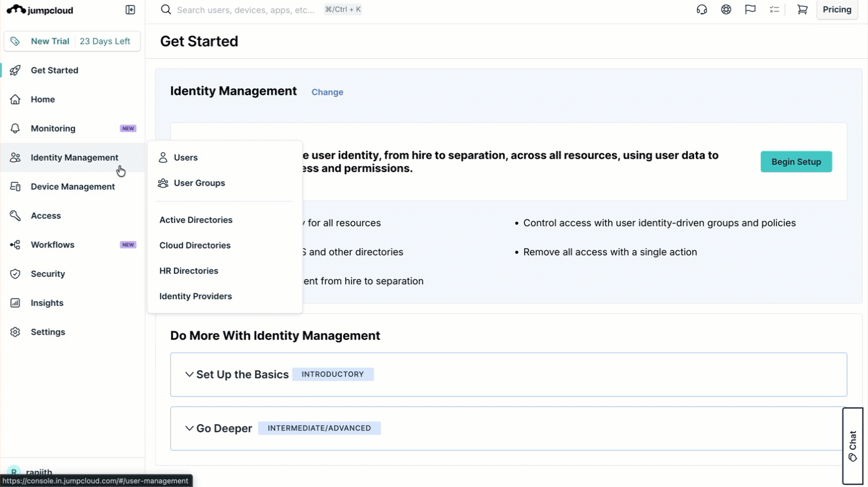Focus the search users, devices, apps field

(x=245, y=10)
